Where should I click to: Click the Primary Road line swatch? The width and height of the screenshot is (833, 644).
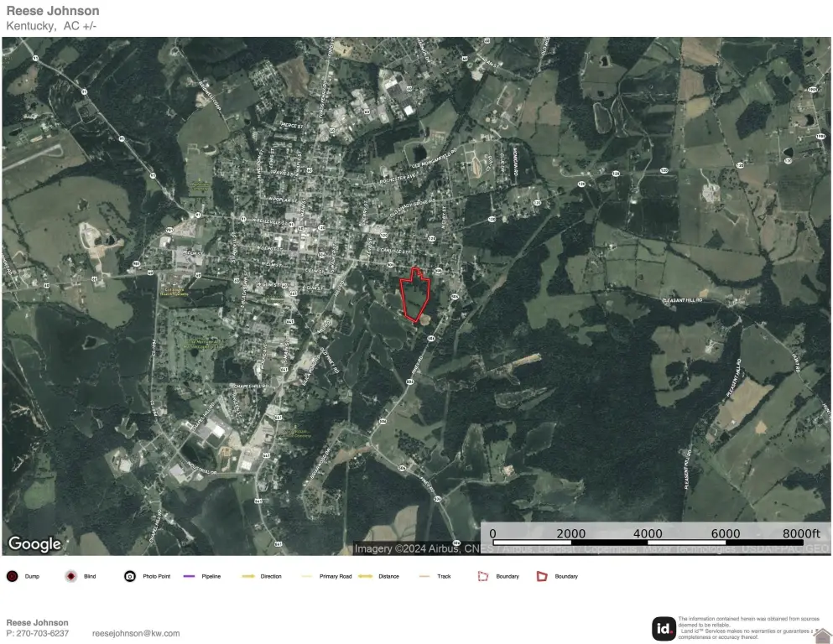[307, 577]
